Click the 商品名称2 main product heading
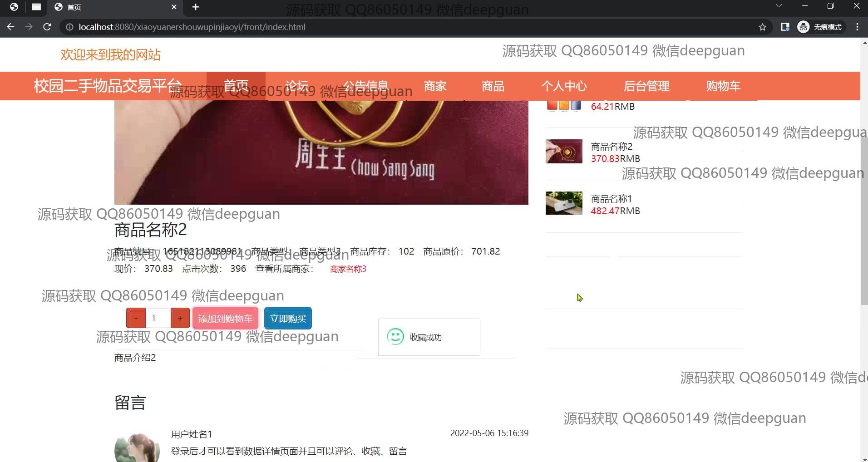This screenshot has width=868, height=462. 151,230
